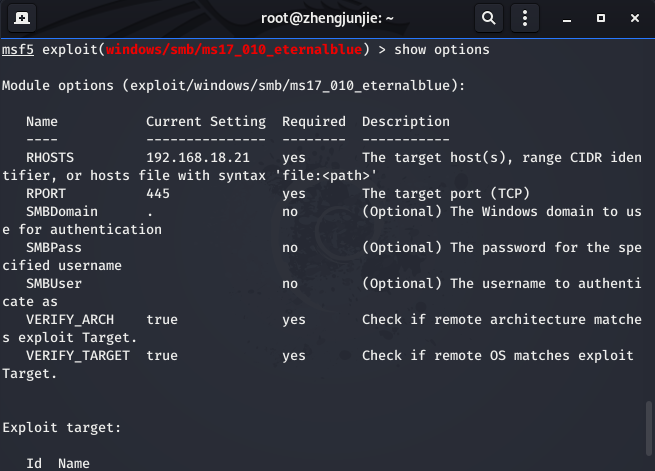
Task: Click the red windows/smb/ms17_010_eternalblue module name
Action: coord(234,50)
